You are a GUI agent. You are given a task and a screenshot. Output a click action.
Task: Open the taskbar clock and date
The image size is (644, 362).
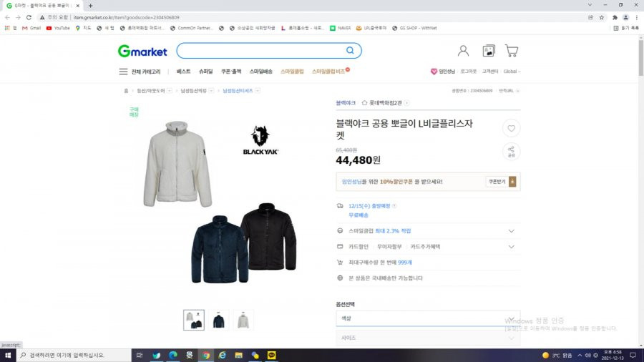click(613, 355)
